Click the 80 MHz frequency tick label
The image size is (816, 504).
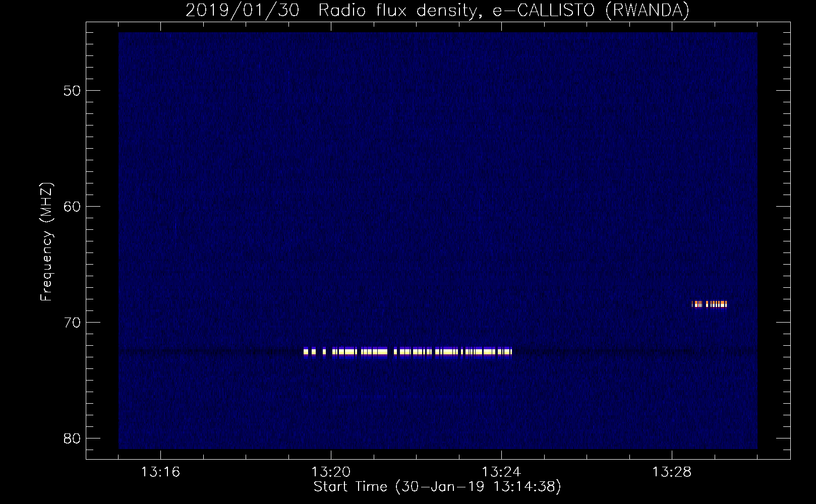point(72,438)
